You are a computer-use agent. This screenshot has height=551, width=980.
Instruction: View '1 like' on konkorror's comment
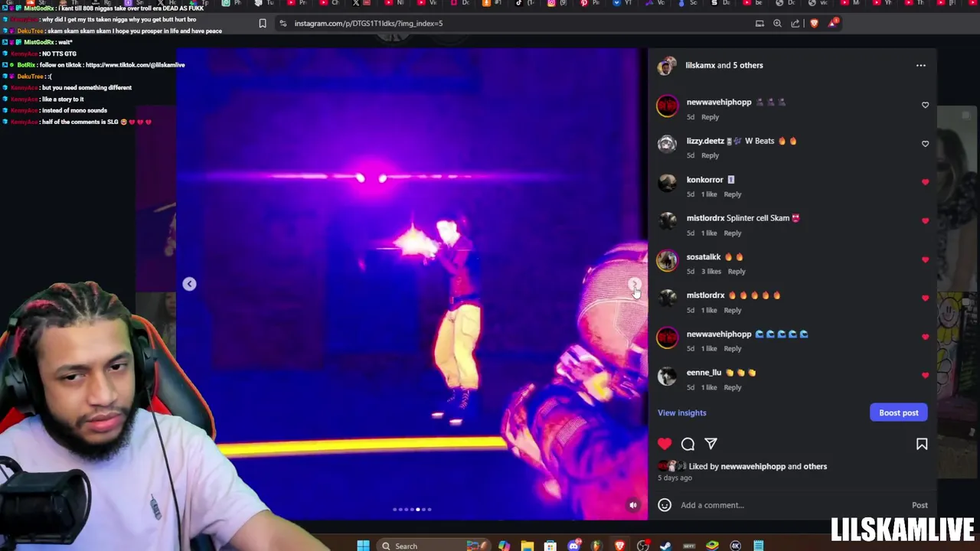[709, 194]
